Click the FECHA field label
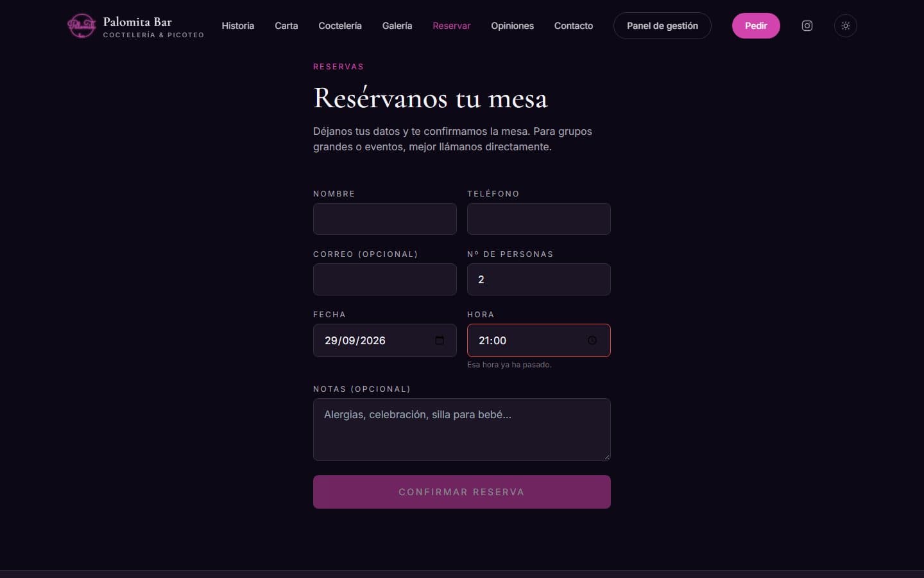Viewport: 924px width, 578px height. pos(329,315)
